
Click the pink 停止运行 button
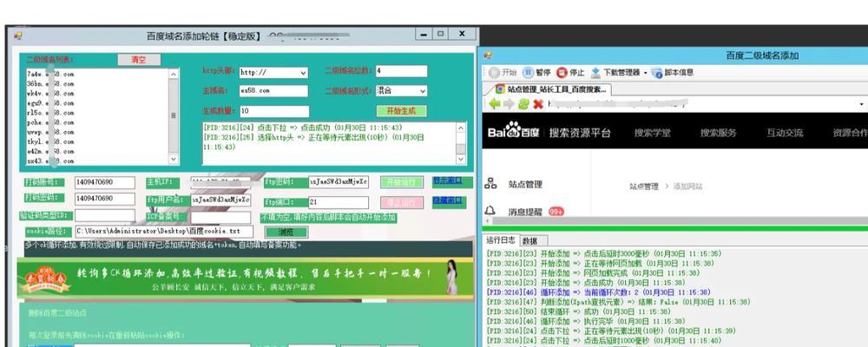click(x=402, y=202)
